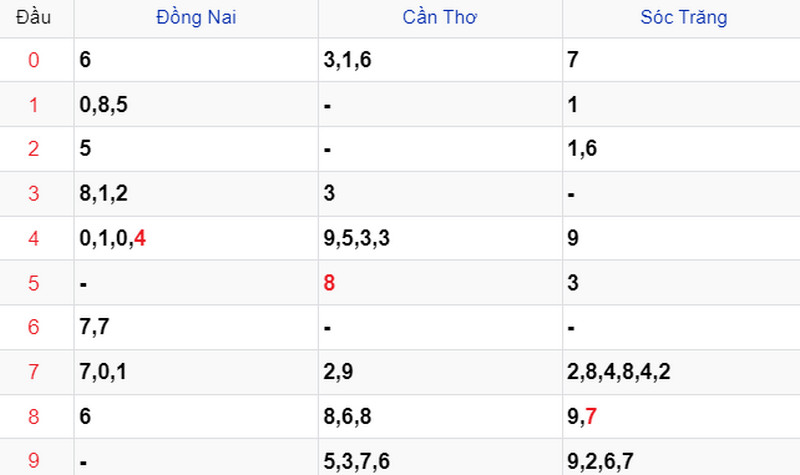Click Sóc Trăng cell showing 9,7
The image size is (800, 475).
tap(681, 416)
